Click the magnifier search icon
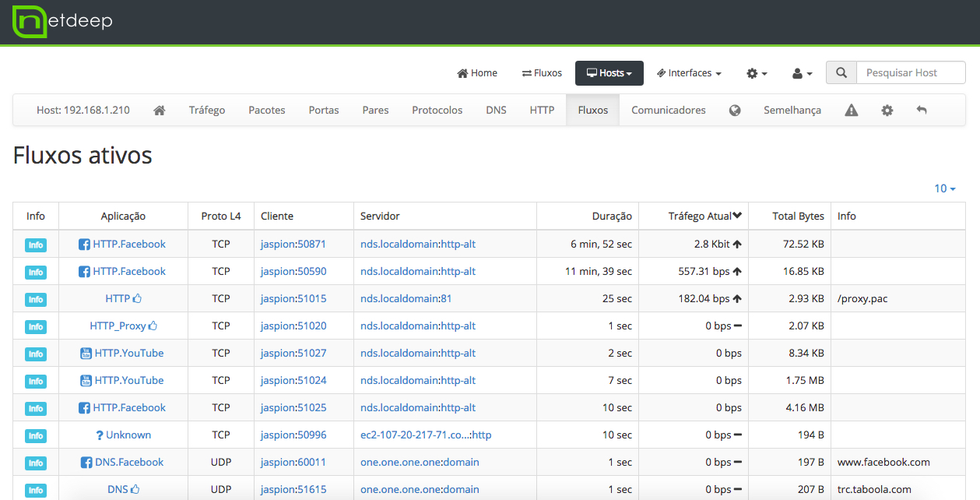980x500 pixels. (x=841, y=73)
